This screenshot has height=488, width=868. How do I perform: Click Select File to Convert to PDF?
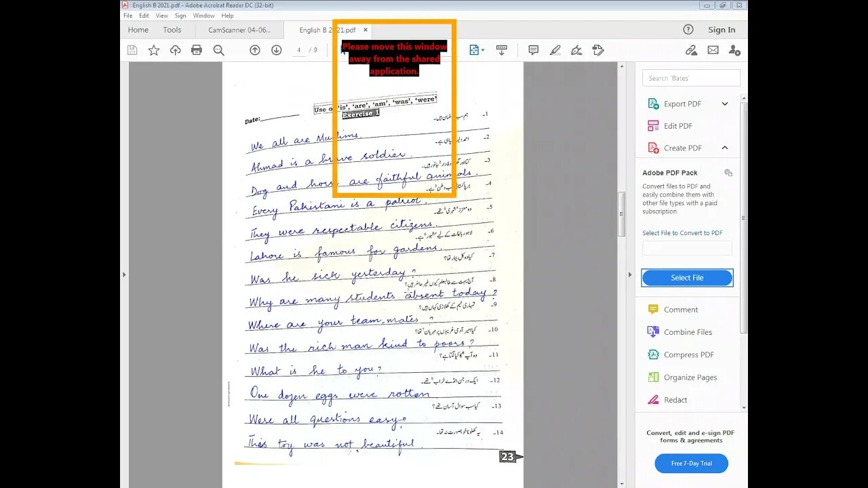(682, 233)
